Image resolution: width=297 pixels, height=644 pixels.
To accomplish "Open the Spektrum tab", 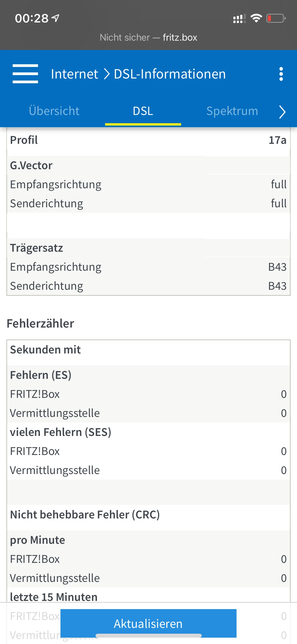I will tap(232, 111).
